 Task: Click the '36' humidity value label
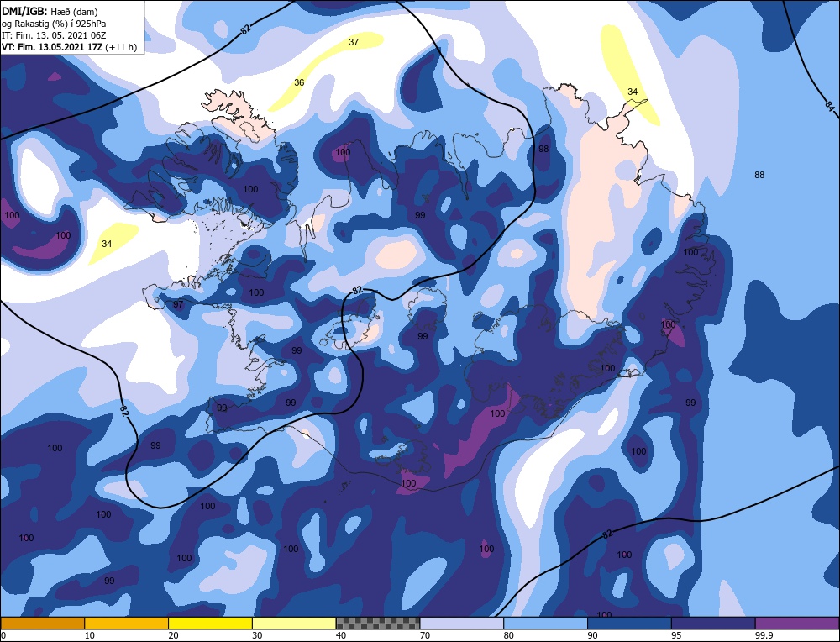coord(299,82)
